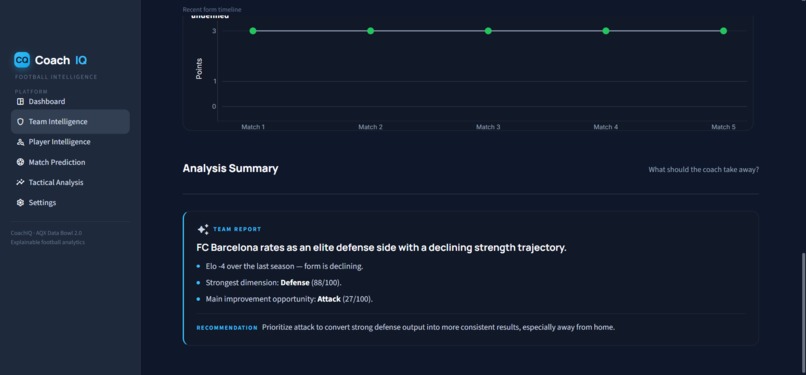
Task: Click the CoachIQ logo icon
Action: (22, 60)
